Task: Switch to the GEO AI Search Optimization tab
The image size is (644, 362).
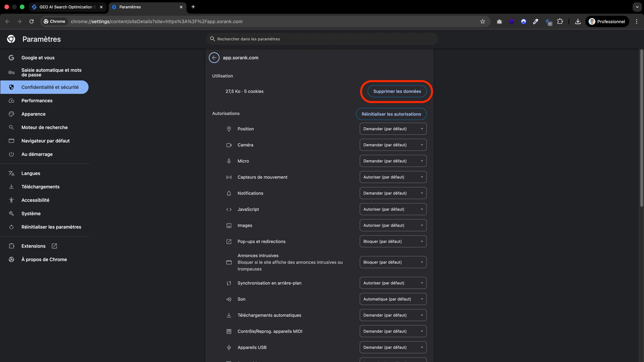Action: tap(66, 7)
